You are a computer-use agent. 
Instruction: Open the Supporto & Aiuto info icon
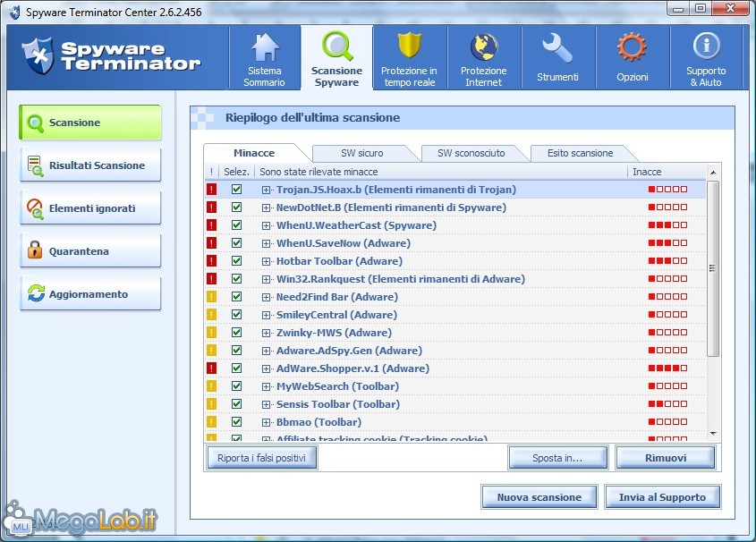point(706,46)
